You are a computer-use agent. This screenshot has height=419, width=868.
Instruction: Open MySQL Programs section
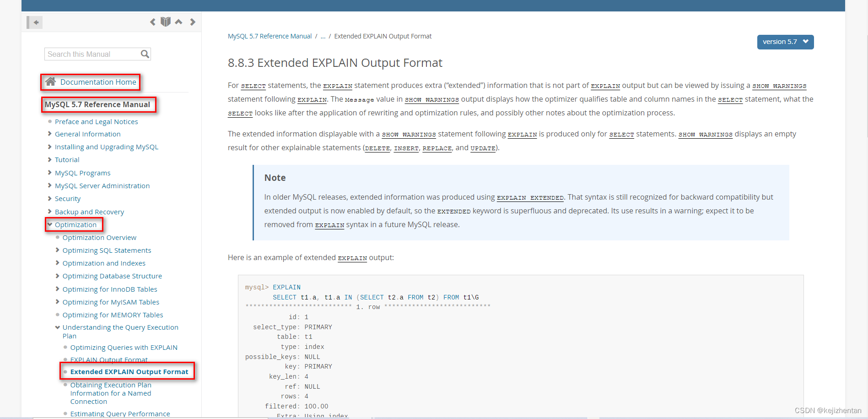(x=83, y=173)
